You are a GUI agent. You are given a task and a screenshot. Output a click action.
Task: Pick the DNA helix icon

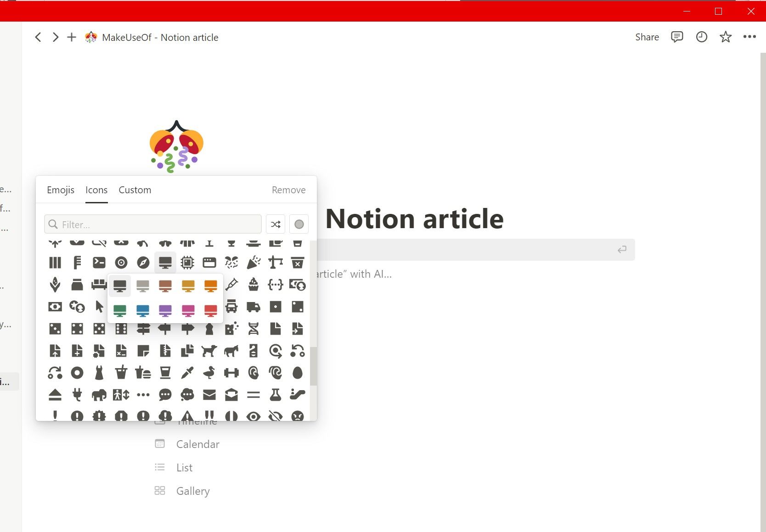254,329
